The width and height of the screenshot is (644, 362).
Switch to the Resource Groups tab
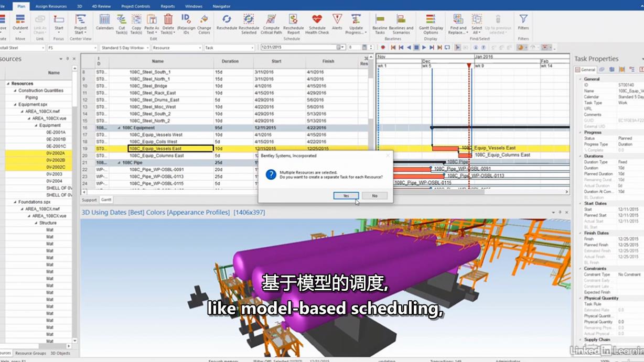30,353
